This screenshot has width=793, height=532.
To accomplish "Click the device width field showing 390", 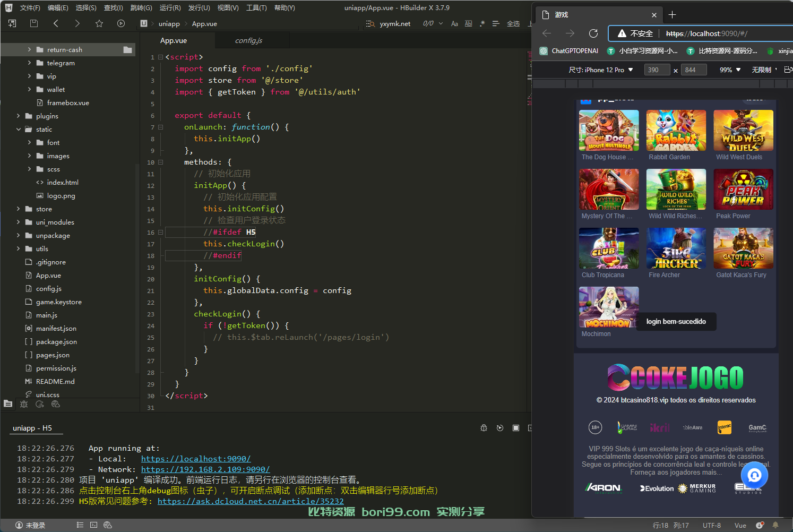I will pos(657,70).
